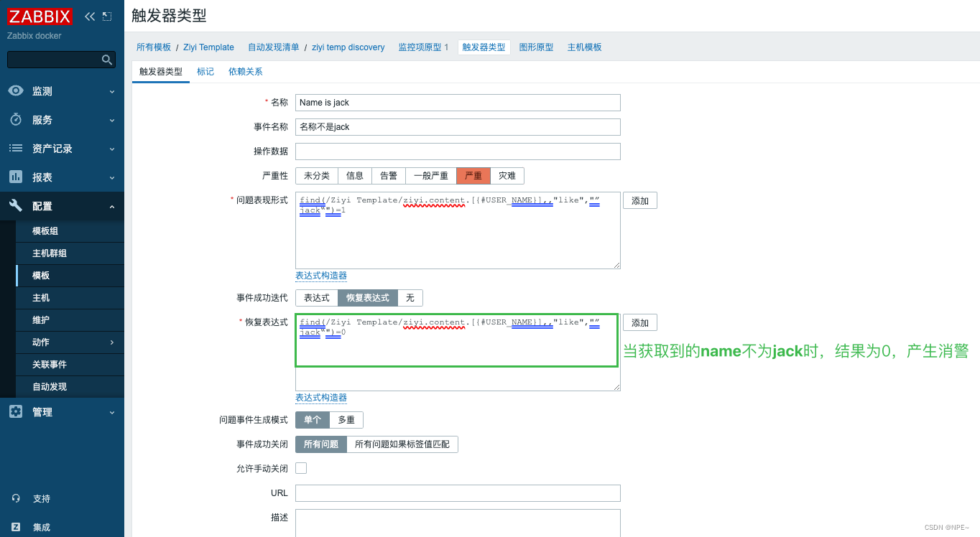Set severity to 信息
Image resolution: width=980 pixels, height=537 pixels.
[355, 176]
